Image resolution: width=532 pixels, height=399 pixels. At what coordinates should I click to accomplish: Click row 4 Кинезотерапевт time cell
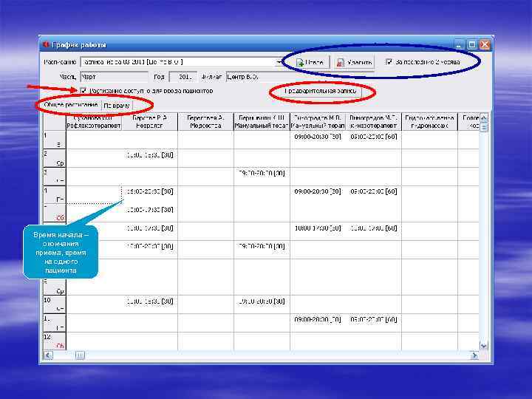(x=373, y=191)
